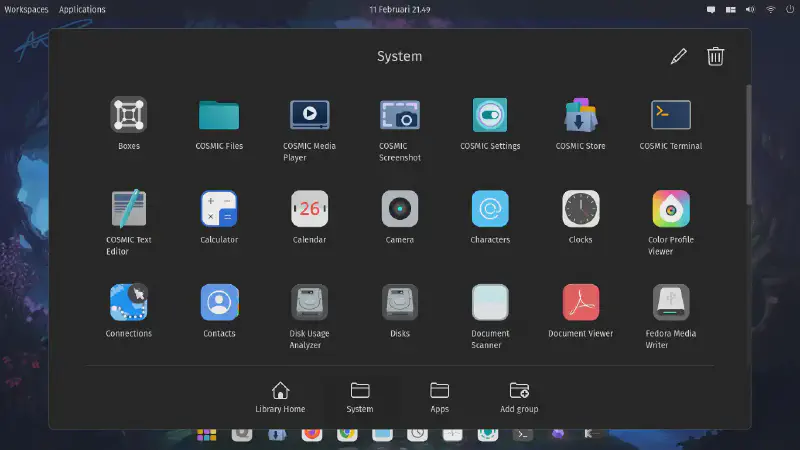Open COSMIC Settings
Screen dimensions: 800x450
(x=490, y=115)
